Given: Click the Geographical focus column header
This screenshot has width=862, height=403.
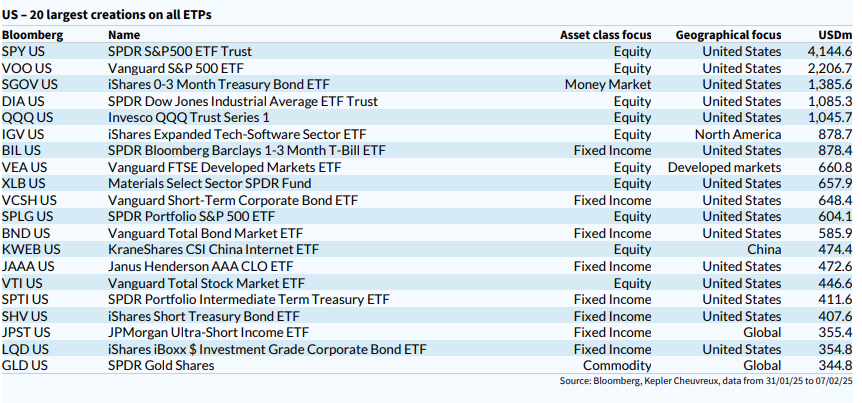Looking at the screenshot, I should tap(728, 35).
